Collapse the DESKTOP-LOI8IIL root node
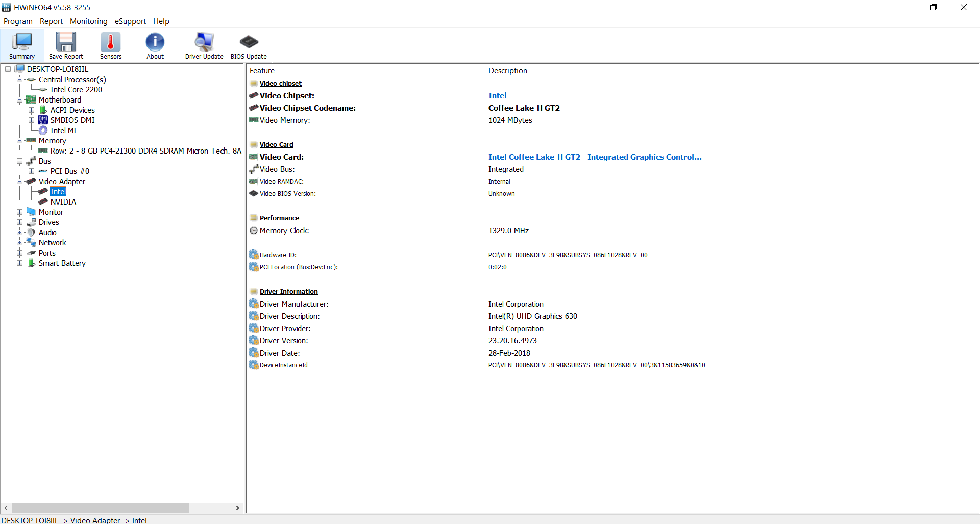980x524 pixels. point(8,69)
